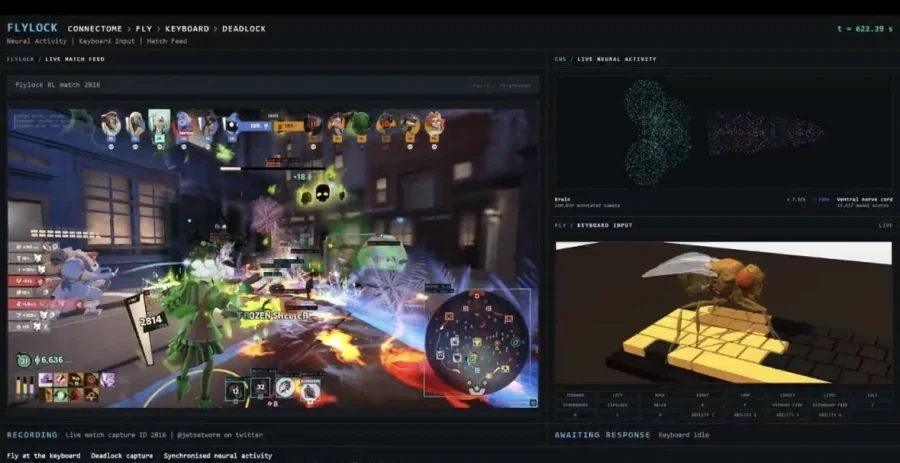This screenshot has height=463, width=900.
Task: Click the AWAITING RESPONSE status
Action: (x=602, y=435)
